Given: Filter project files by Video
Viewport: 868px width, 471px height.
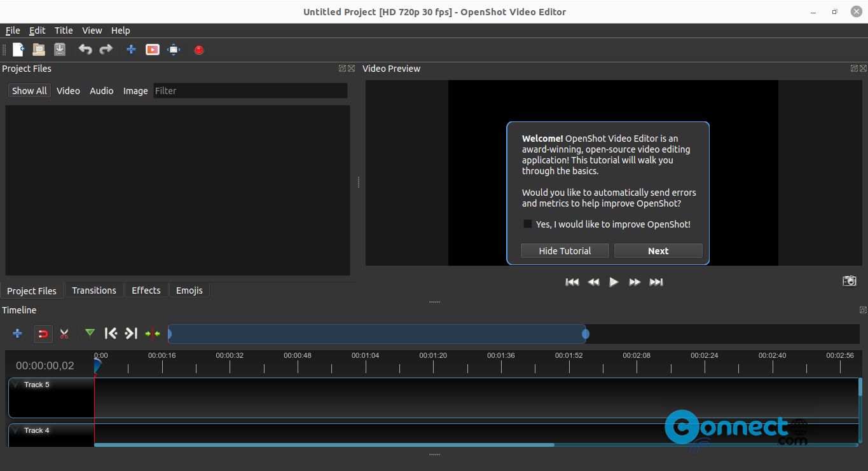Looking at the screenshot, I should pos(68,90).
